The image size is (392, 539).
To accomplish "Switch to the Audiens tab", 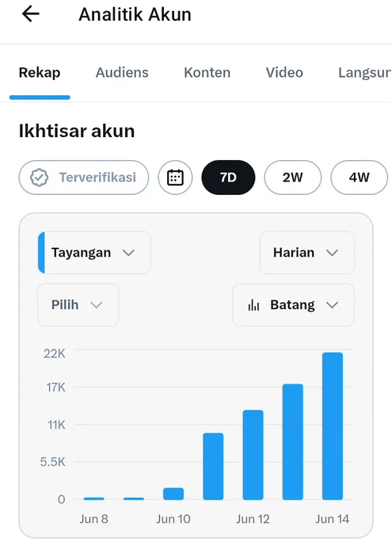I will tap(122, 73).
